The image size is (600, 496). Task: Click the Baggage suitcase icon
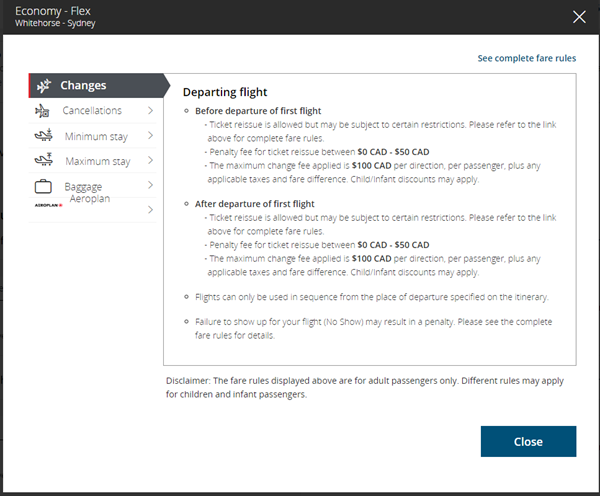pyautogui.click(x=43, y=186)
